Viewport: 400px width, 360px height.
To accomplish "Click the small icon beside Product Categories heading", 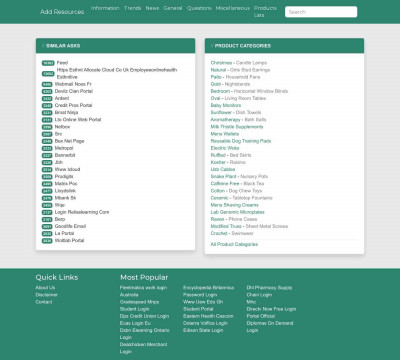I will (212, 46).
